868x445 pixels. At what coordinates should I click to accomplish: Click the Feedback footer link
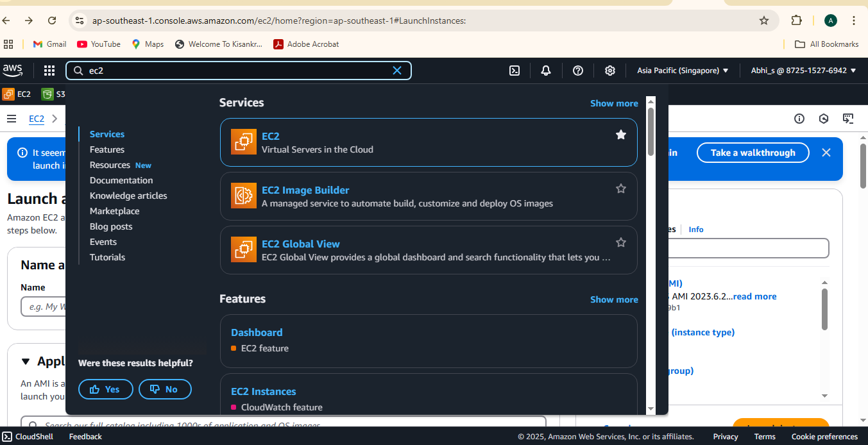[x=85, y=437]
